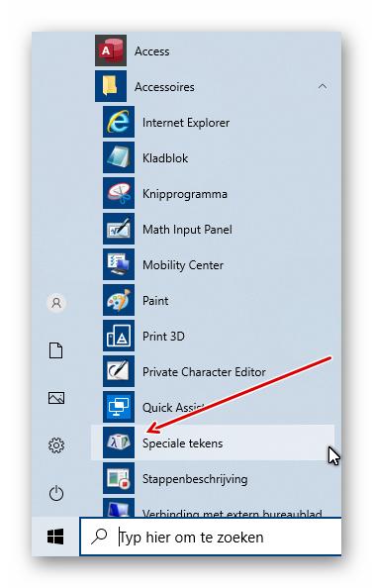
Task: Open Speciale tekens icon
Action: coord(119,442)
